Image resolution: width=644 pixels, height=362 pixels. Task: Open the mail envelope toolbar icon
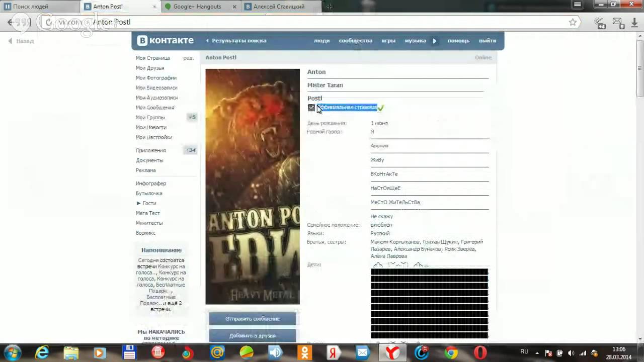click(x=617, y=23)
